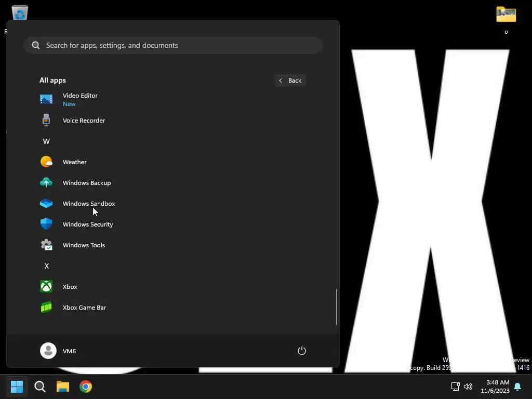Image resolution: width=532 pixels, height=399 pixels.
Task: Click the All apps list scrollbar thumb
Action: point(336,307)
